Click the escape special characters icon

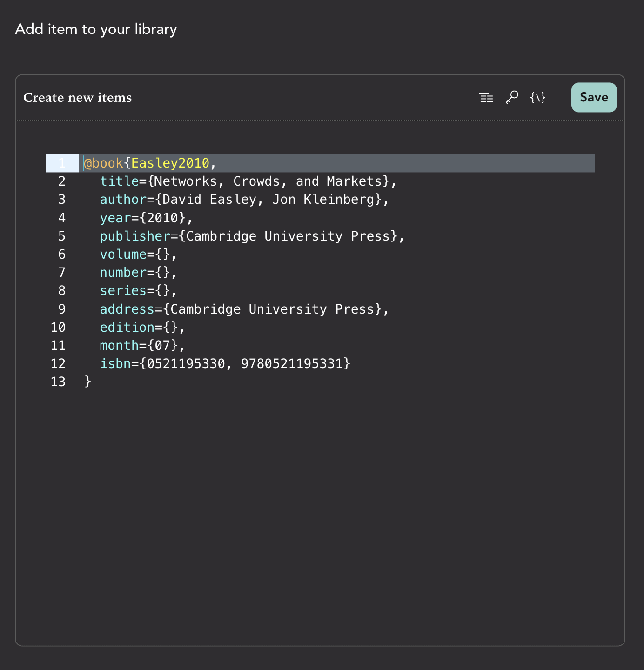[x=538, y=98]
